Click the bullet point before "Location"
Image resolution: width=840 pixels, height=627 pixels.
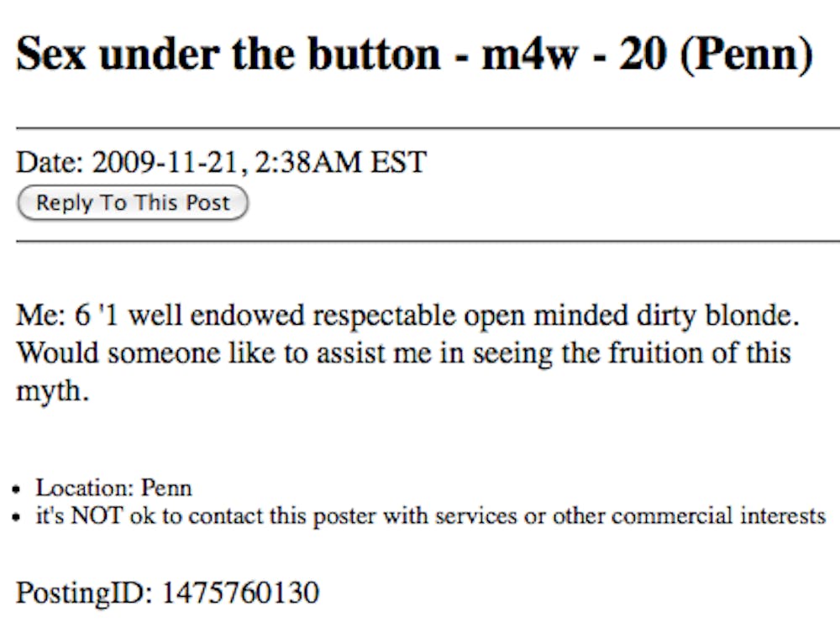pyautogui.click(x=18, y=489)
